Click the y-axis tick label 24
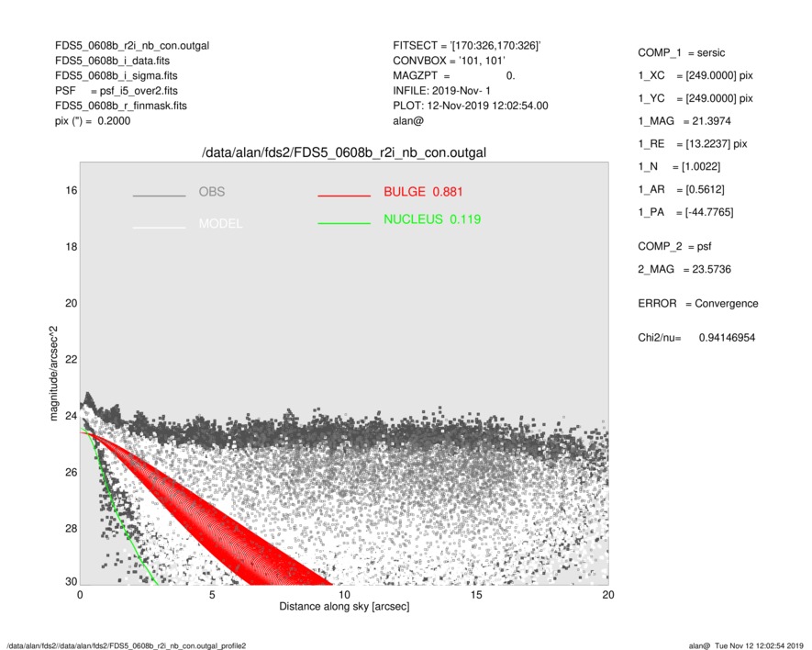 click(x=72, y=416)
